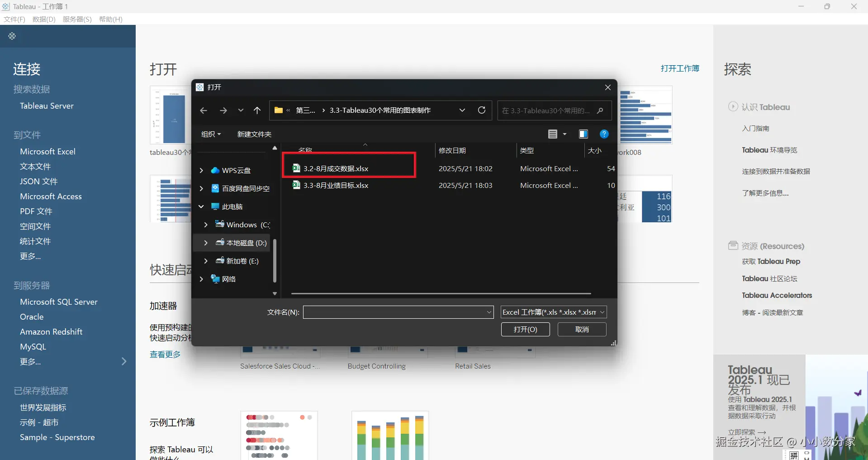Expand 本地磁盘 (D:) drive node
Viewport: 868px width, 460px height.
point(206,243)
